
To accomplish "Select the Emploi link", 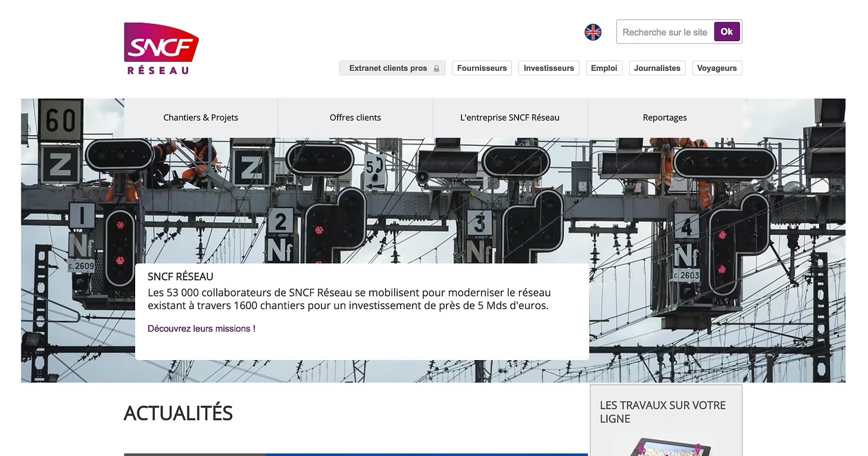I will point(604,68).
